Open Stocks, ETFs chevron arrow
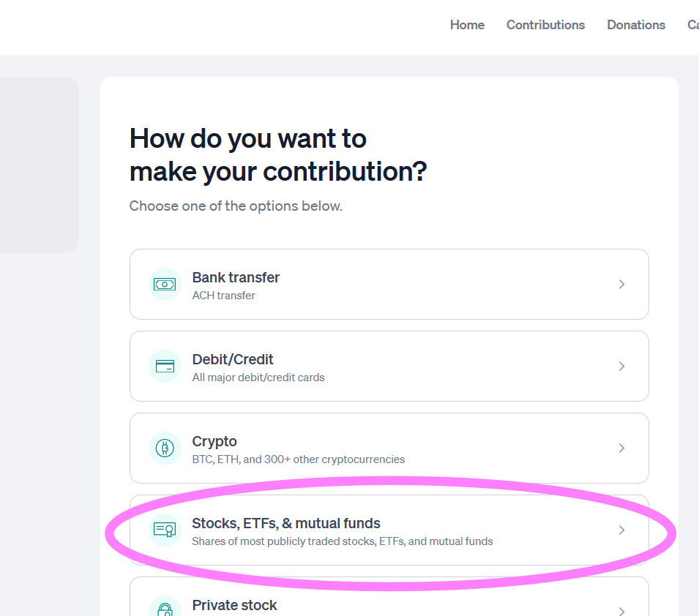This screenshot has height=616, width=699. 621,530
